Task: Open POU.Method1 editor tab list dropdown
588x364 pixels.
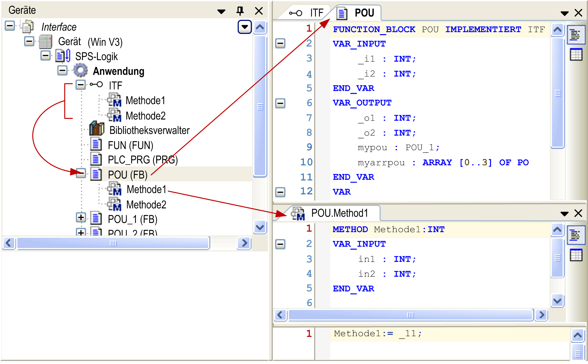Action: tap(565, 214)
